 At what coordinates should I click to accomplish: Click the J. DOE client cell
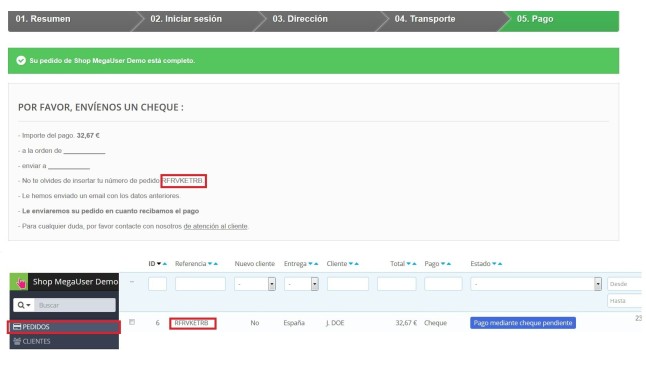click(x=335, y=323)
